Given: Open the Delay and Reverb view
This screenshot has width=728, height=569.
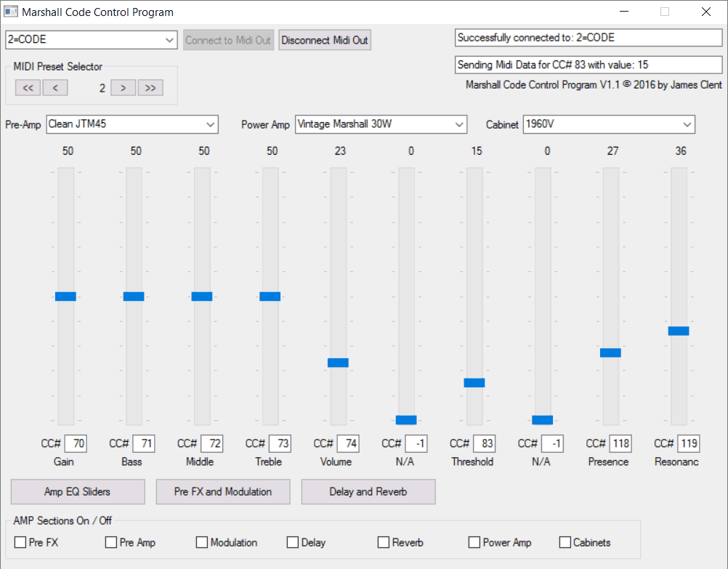Looking at the screenshot, I should (x=368, y=492).
